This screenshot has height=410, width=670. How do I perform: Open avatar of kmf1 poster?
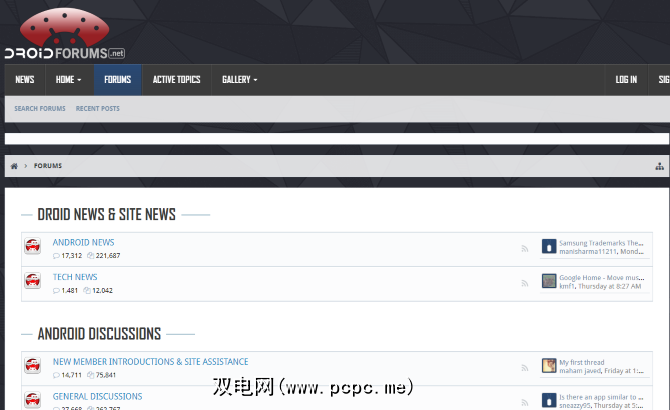tap(549, 281)
